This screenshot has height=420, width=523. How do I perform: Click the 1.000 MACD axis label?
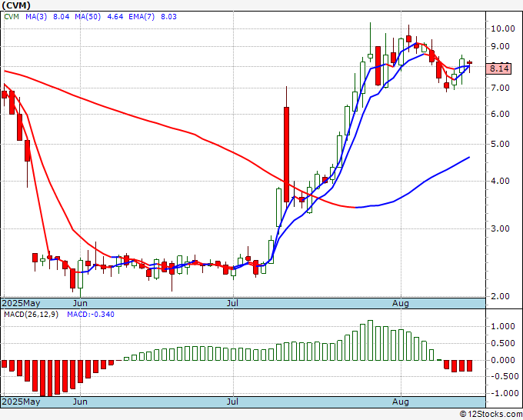point(503,326)
